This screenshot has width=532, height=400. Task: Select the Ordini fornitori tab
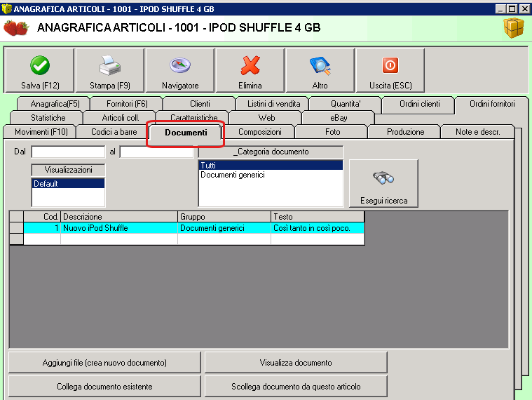[x=492, y=104]
